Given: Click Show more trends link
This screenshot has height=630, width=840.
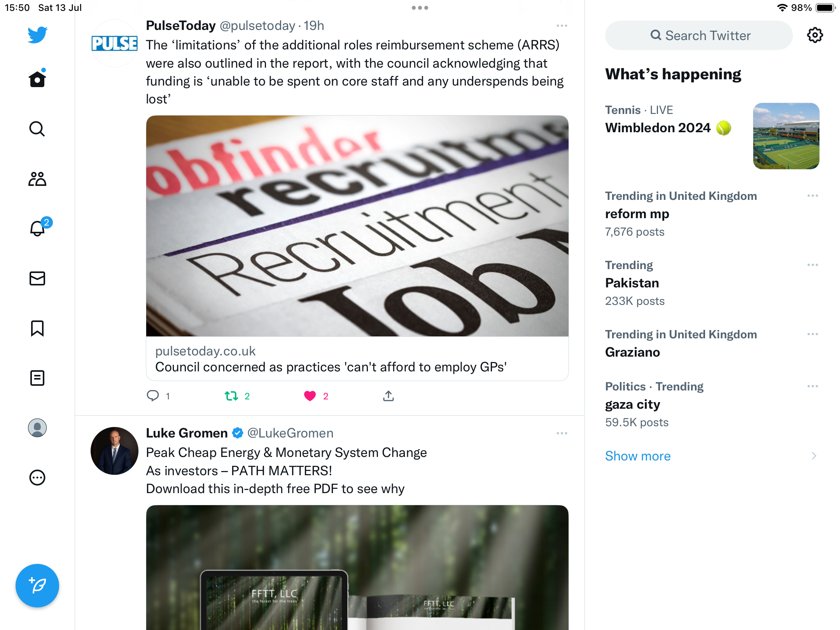Looking at the screenshot, I should coord(638,456).
